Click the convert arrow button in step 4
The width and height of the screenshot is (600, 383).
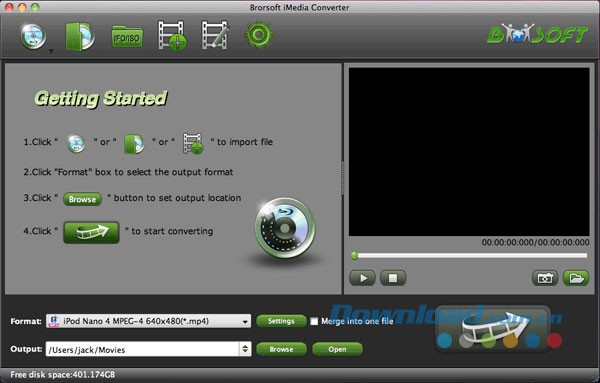click(x=91, y=232)
